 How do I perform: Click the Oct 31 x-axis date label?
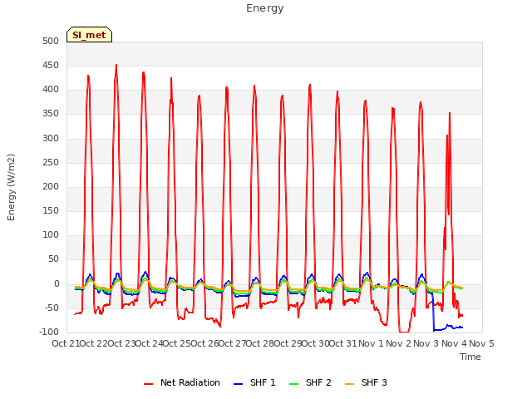click(x=343, y=343)
